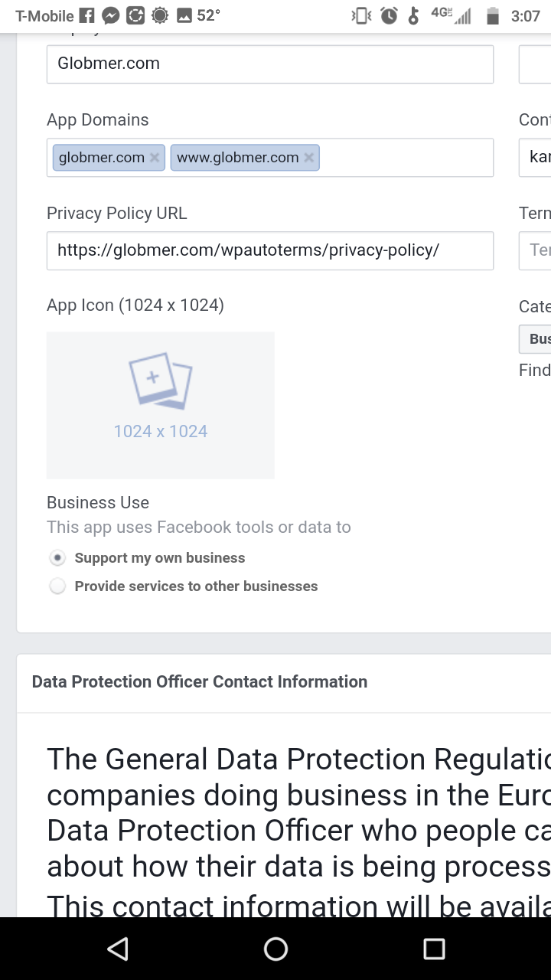Remove the www.globmer.com domain tag
This screenshot has width=551, height=980.
coord(309,158)
